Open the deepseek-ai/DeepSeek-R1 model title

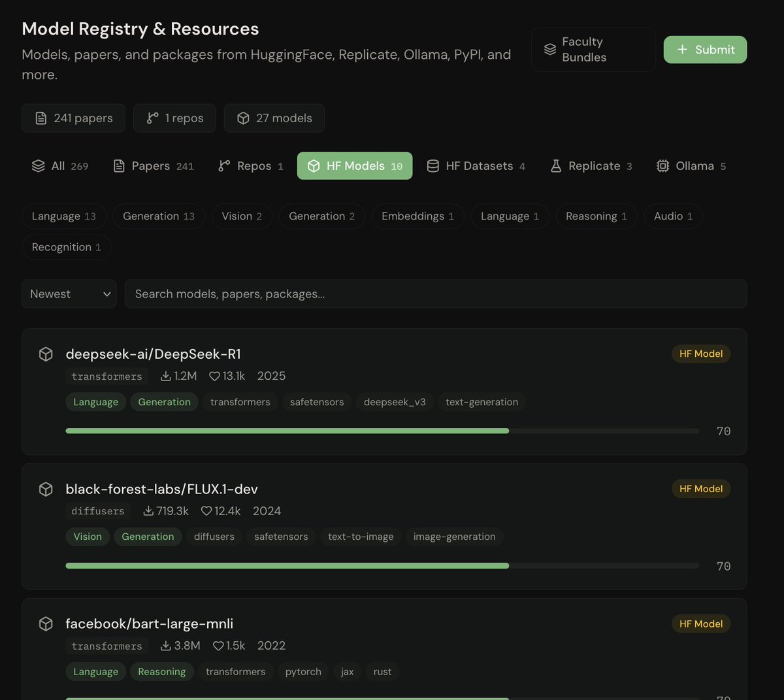[x=154, y=354]
